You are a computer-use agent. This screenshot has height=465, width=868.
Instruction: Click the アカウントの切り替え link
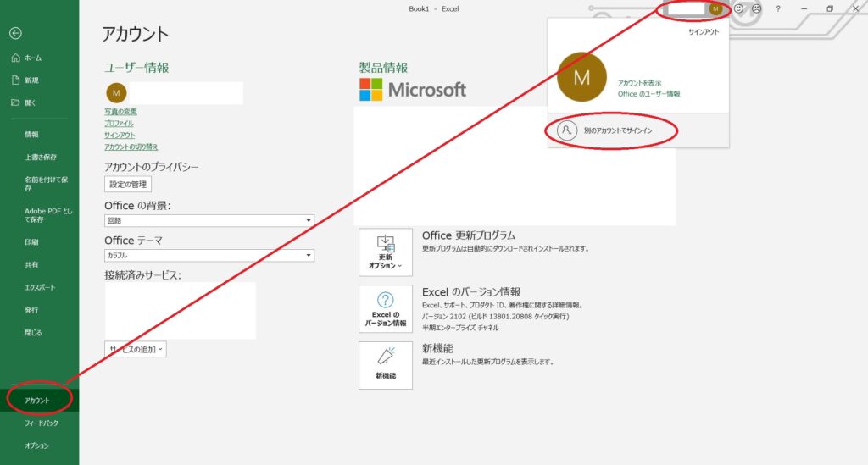131,147
